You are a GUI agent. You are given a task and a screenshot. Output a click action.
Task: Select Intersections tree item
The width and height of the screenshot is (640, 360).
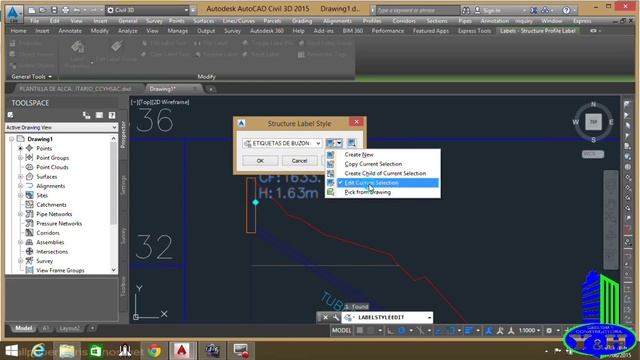click(52, 252)
